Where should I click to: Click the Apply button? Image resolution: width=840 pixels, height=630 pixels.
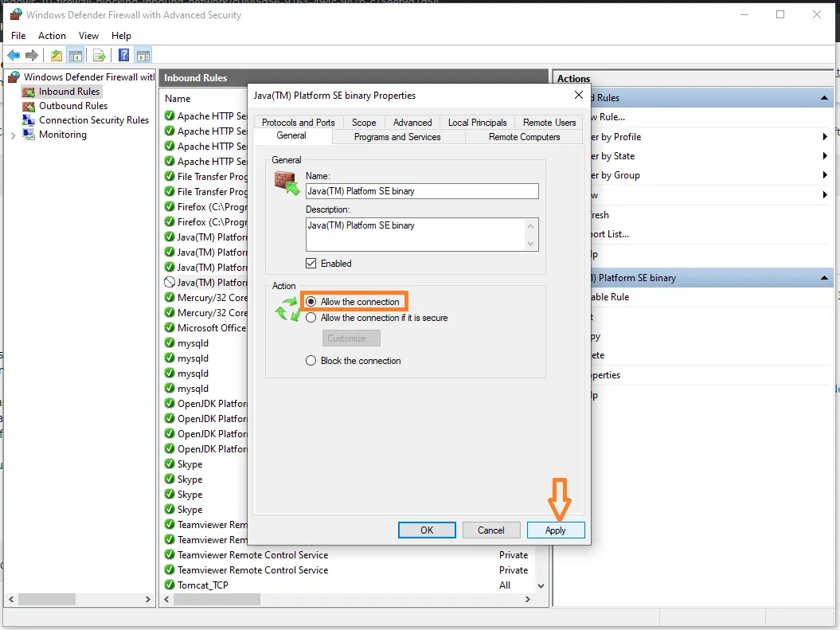tap(556, 530)
